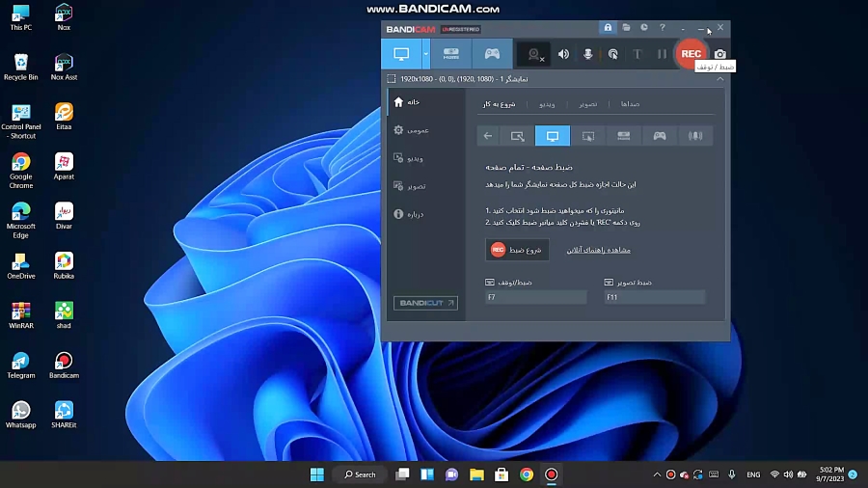Select game recording mode gamepad icon
868x488 pixels.
pyautogui.click(x=492, y=54)
